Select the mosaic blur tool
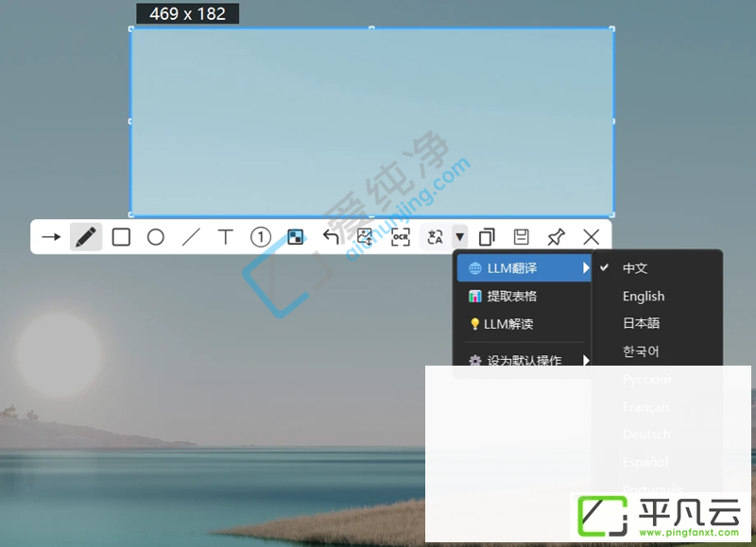Viewport: 756px width, 547px height. [x=296, y=237]
